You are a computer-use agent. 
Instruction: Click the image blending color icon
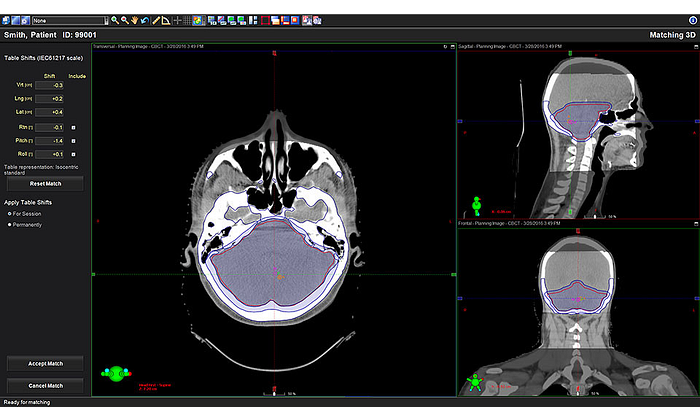pos(197,21)
